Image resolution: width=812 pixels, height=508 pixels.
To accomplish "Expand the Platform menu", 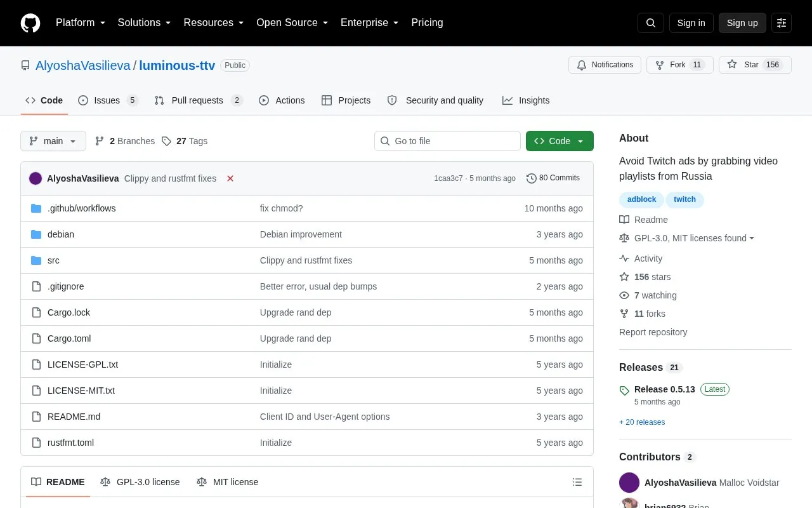I will click(x=81, y=23).
